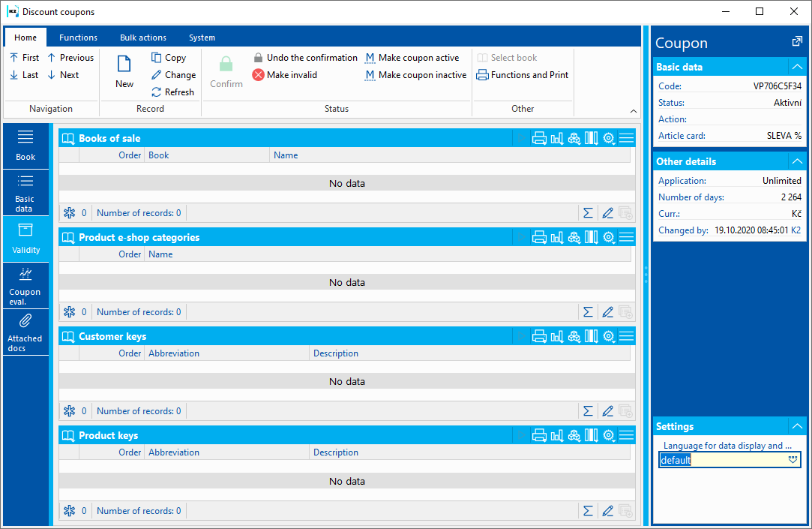Image resolution: width=812 pixels, height=529 pixels.
Task: Navigate to the Next record
Action: pos(63,74)
